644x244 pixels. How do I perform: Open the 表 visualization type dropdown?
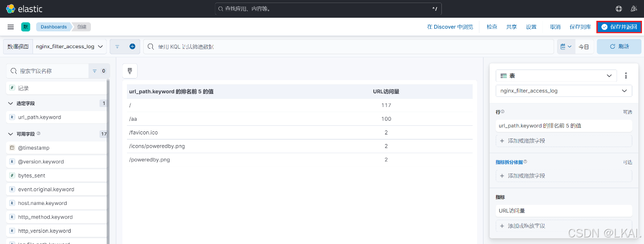[x=556, y=76]
